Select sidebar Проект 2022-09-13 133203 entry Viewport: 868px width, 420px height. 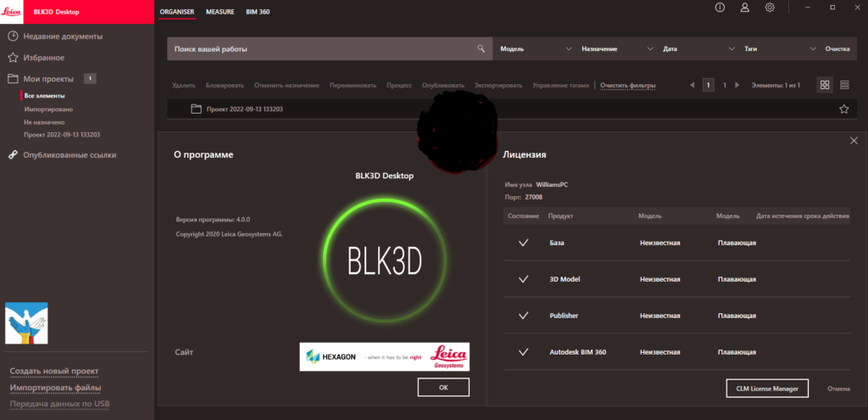tap(62, 135)
